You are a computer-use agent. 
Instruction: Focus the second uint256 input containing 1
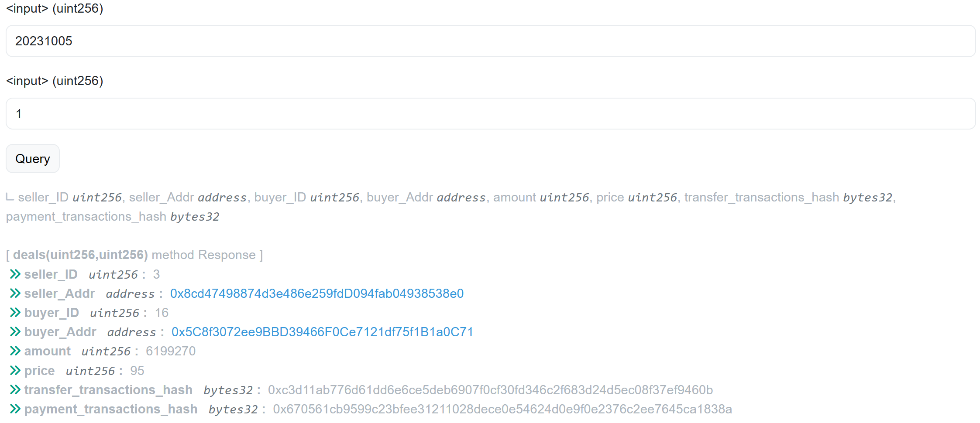tap(491, 114)
